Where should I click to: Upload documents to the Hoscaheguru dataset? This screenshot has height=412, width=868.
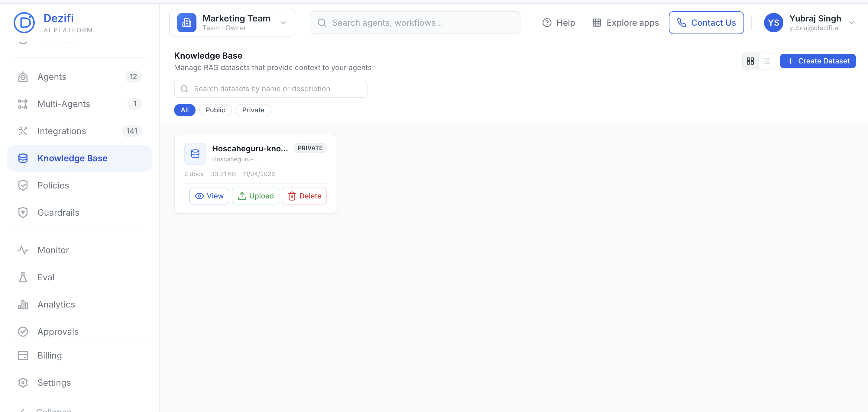tap(255, 196)
